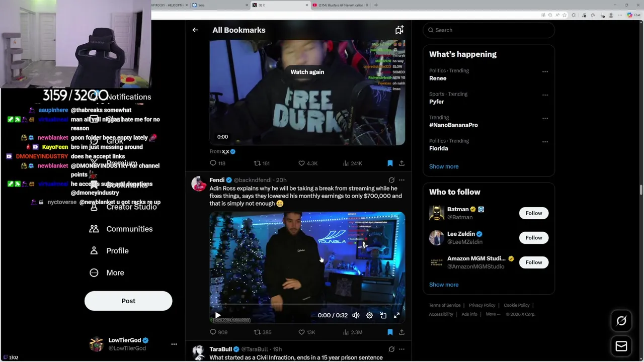Share the Fendi post

(x=401, y=332)
